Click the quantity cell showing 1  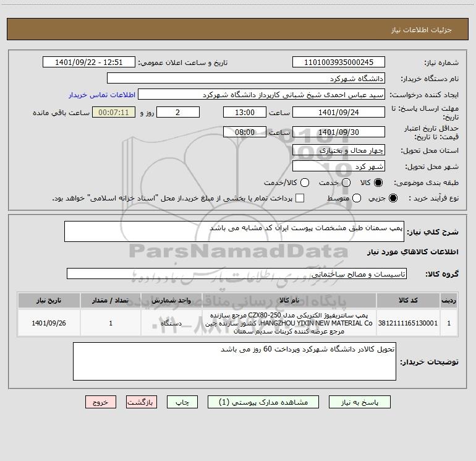pos(111,323)
